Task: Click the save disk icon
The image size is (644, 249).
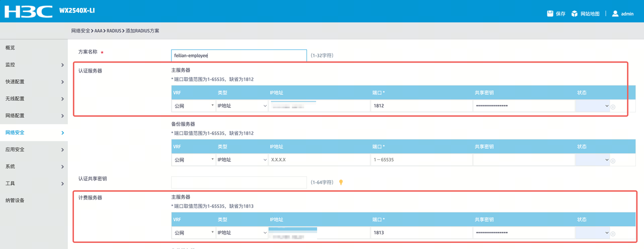Action: [x=550, y=14]
